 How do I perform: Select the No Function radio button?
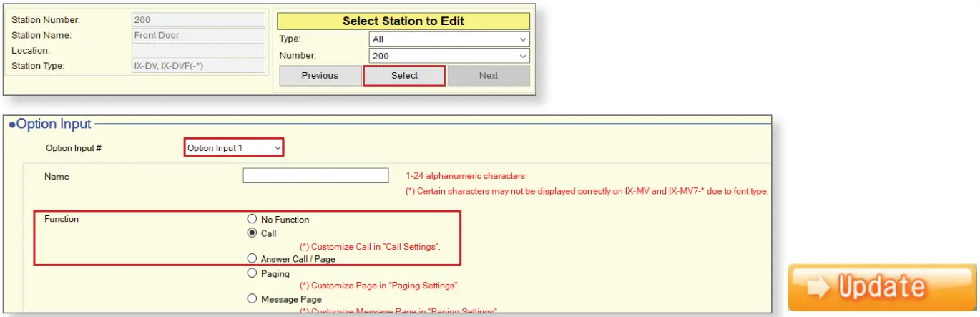pyautogui.click(x=251, y=219)
